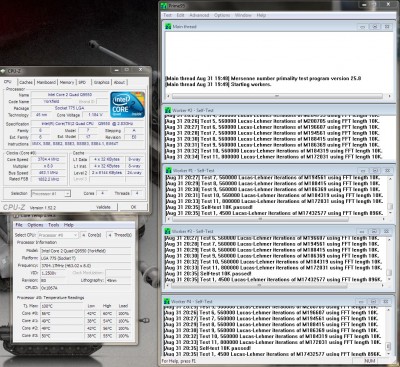Screen dimensions: 400x367
Task: Maximize the Worker #1 child window
Action: pos(375,171)
